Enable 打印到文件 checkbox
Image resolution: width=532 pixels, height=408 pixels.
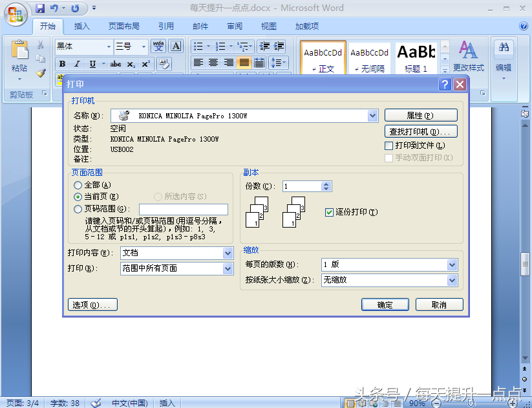pos(389,145)
